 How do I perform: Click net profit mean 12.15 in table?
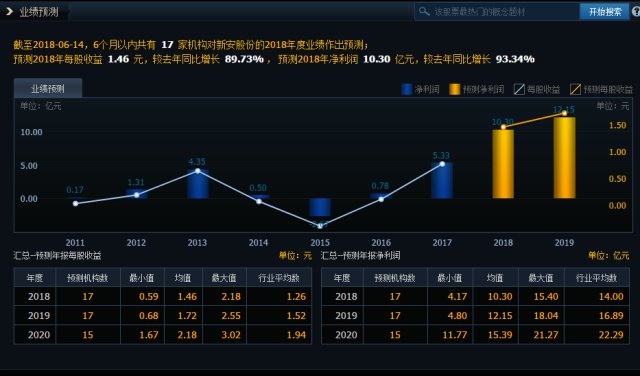pyautogui.click(x=500, y=316)
